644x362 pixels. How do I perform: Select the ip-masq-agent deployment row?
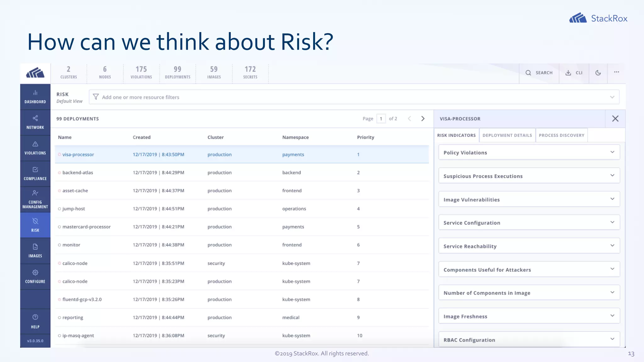click(x=242, y=336)
